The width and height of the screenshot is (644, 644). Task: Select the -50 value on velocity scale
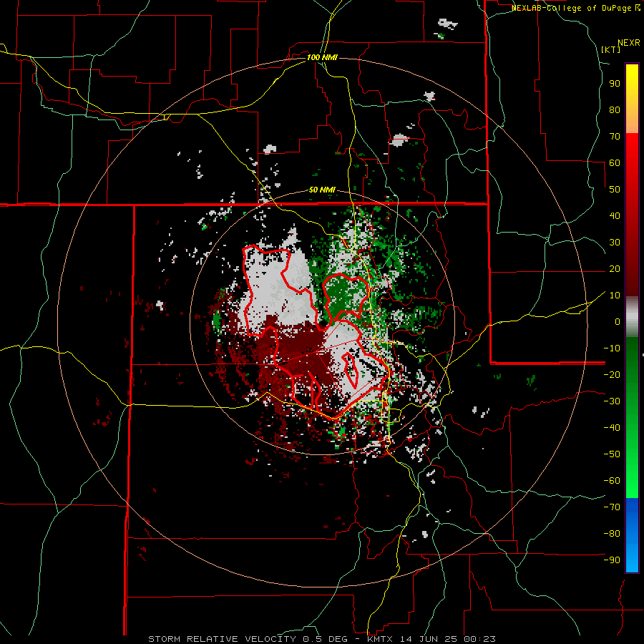tap(612, 454)
